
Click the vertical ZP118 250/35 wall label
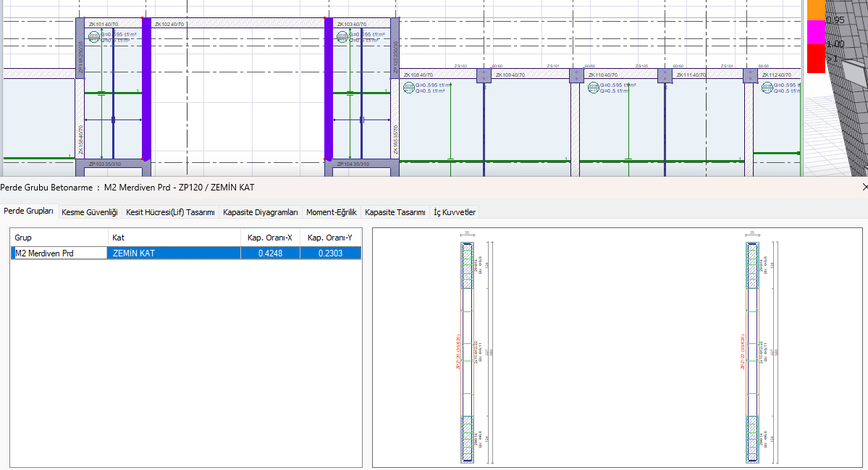pyautogui.click(x=80, y=57)
